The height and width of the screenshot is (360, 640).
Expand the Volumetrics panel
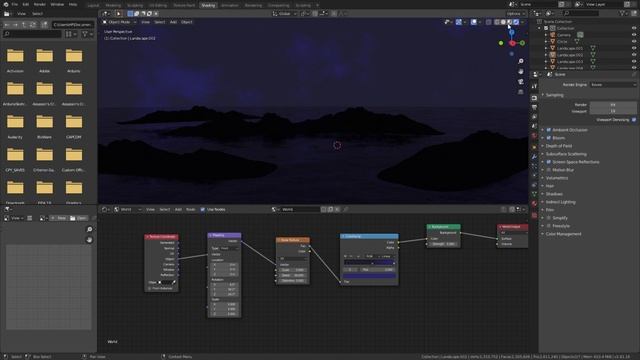(x=557, y=178)
